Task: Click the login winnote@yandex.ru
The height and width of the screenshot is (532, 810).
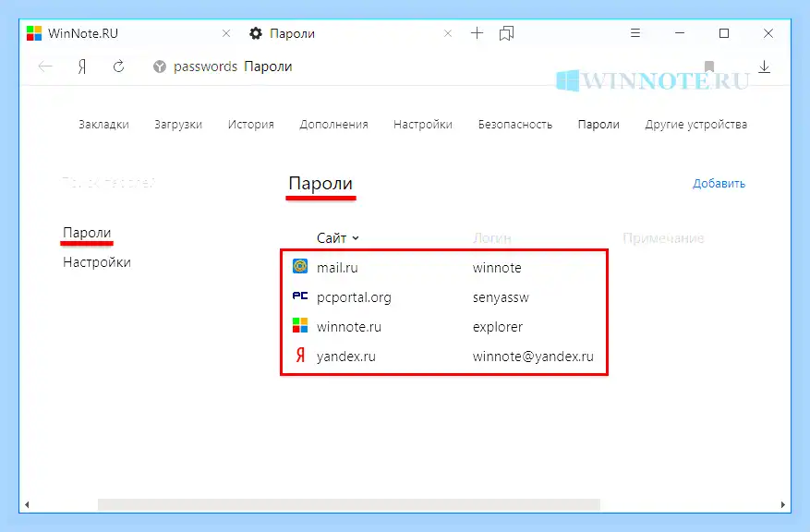Action: [x=533, y=357]
